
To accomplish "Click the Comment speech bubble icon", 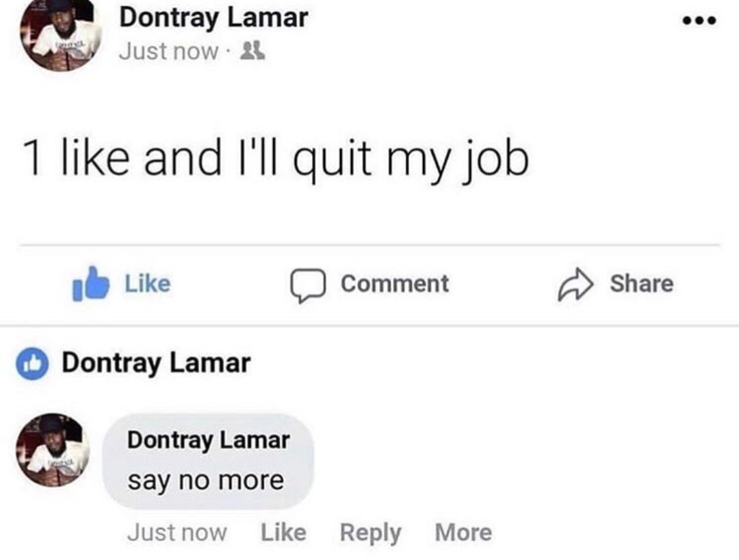I will [308, 285].
